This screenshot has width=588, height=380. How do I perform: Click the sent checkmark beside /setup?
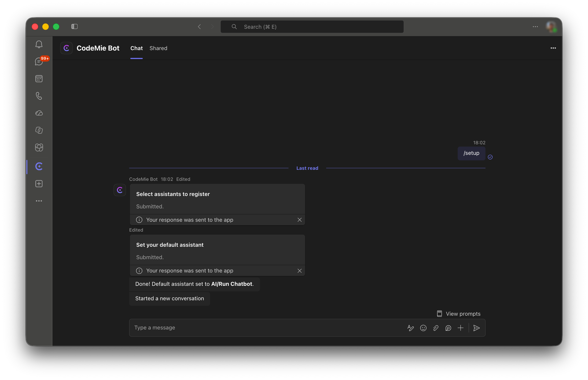tap(490, 157)
